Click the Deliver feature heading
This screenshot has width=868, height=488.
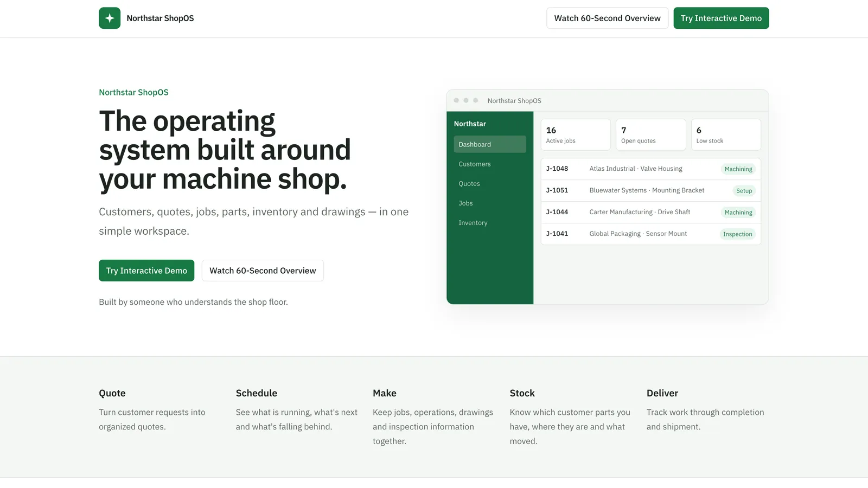coord(662,393)
